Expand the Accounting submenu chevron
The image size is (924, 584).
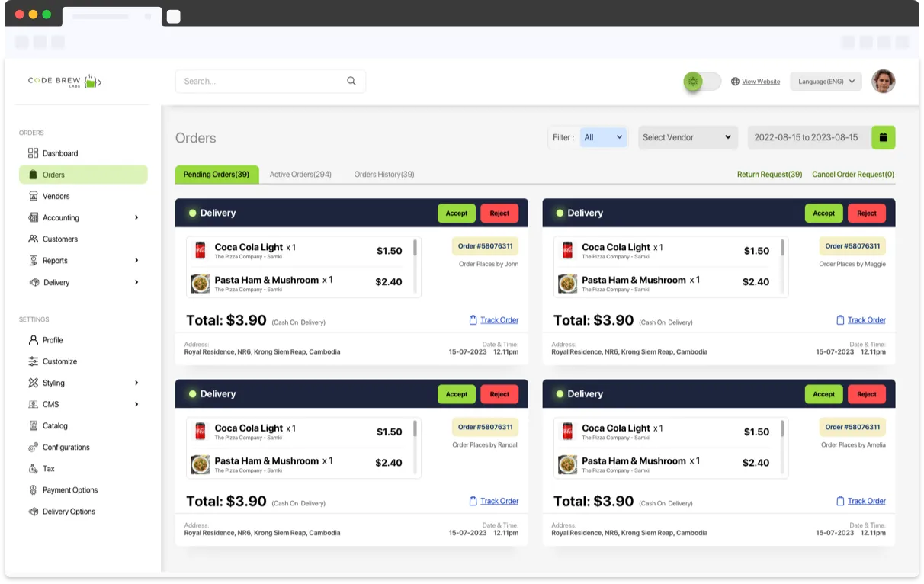click(x=136, y=217)
